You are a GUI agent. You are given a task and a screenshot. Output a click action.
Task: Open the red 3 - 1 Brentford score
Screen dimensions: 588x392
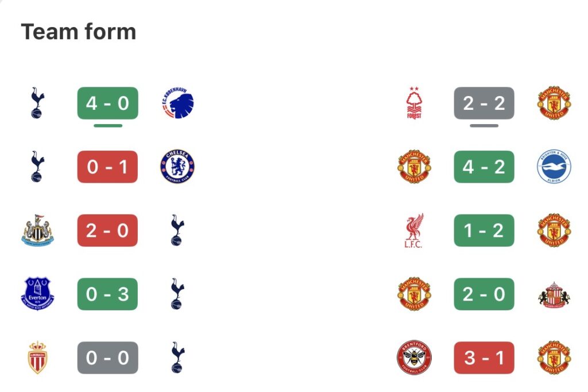(484, 358)
